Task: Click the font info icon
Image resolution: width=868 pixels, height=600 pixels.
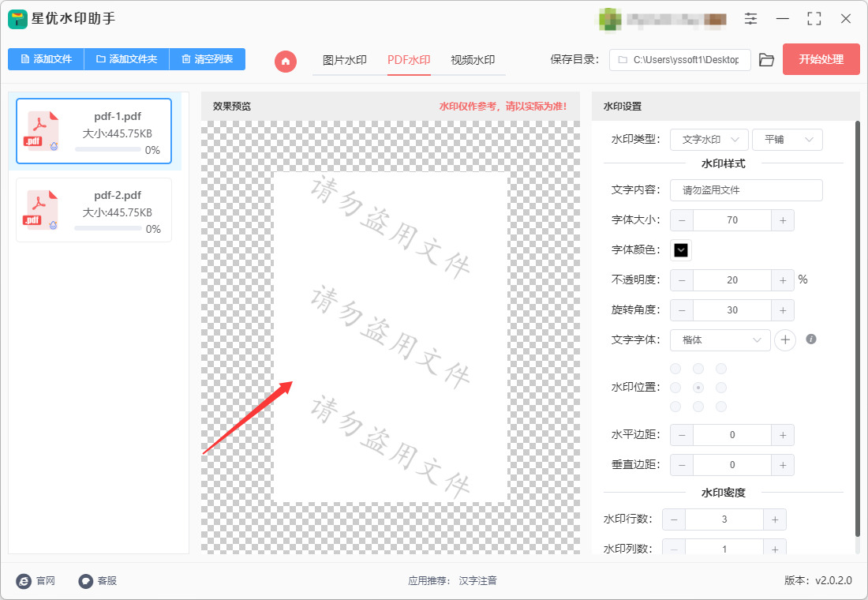Action: [811, 339]
